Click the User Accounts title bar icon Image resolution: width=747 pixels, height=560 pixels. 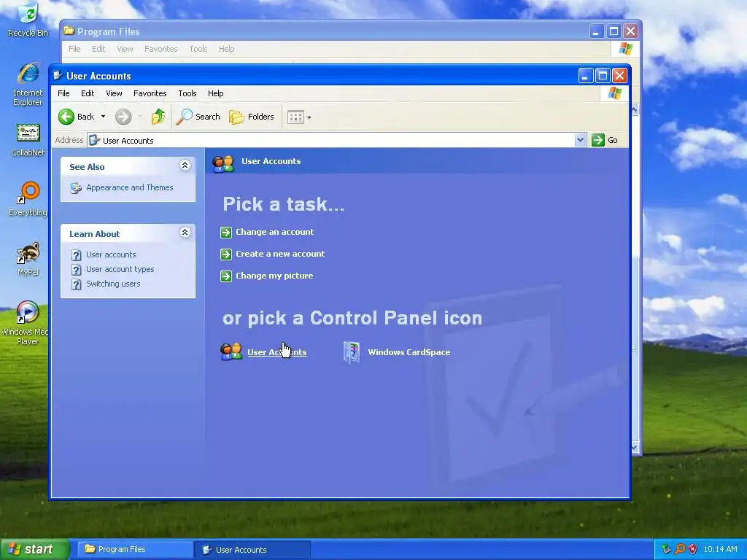pos(58,76)
